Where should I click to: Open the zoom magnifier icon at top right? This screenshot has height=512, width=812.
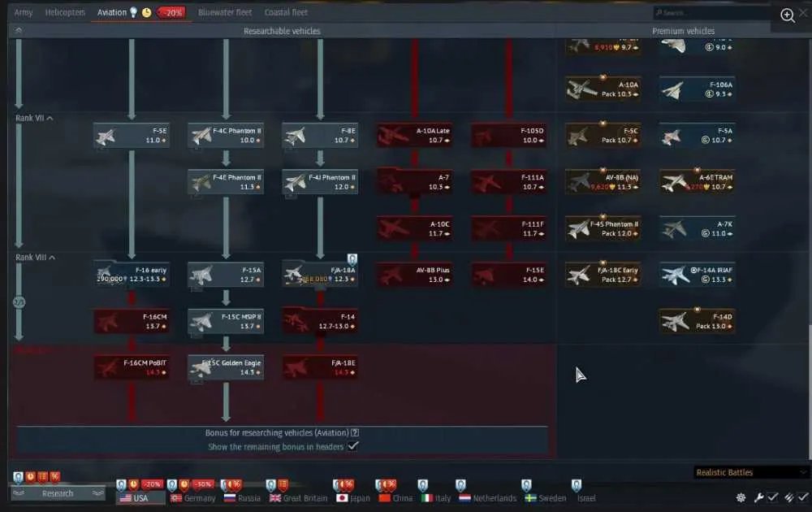(x=787, y=15)
